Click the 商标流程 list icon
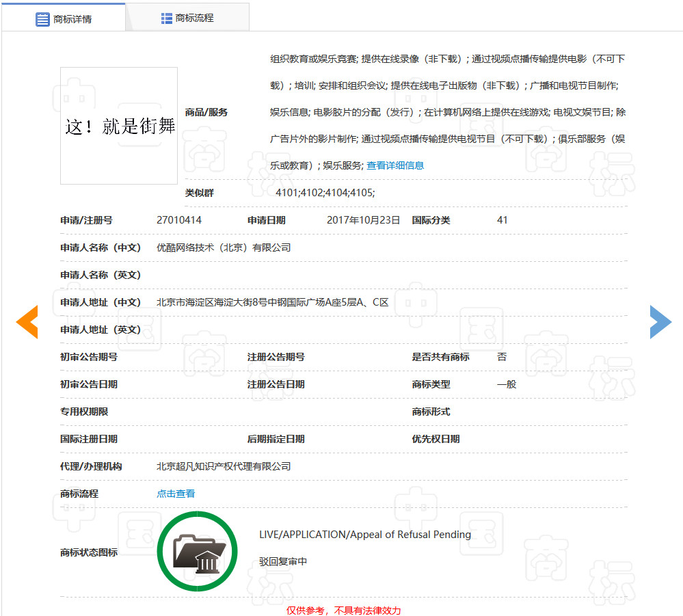The height and width of the screenshot is (616, 683). pyautogui.click(x=166, y=18)
